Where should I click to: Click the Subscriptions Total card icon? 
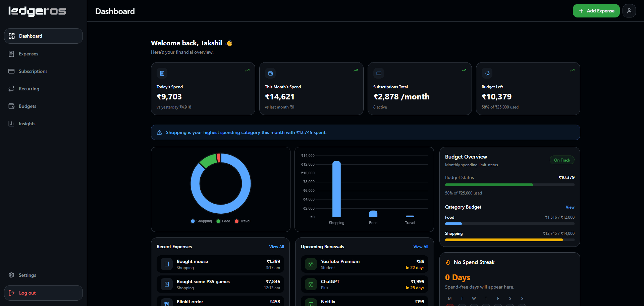tap(379, 73)
